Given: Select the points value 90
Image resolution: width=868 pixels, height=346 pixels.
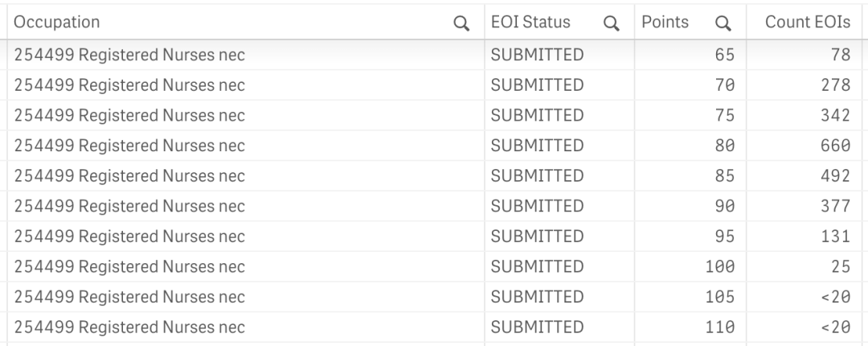Looking at the screenshot, I should [725, 206].
